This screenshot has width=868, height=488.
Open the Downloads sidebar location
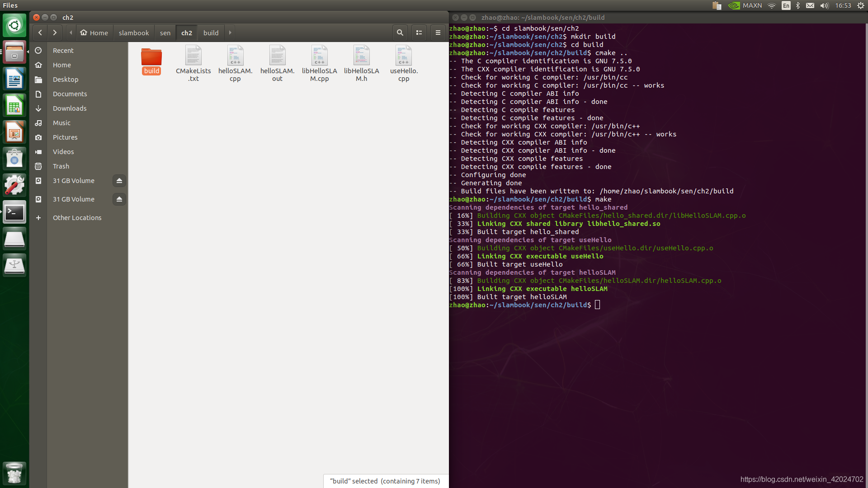pyautogui.click(x=70, y=108)
